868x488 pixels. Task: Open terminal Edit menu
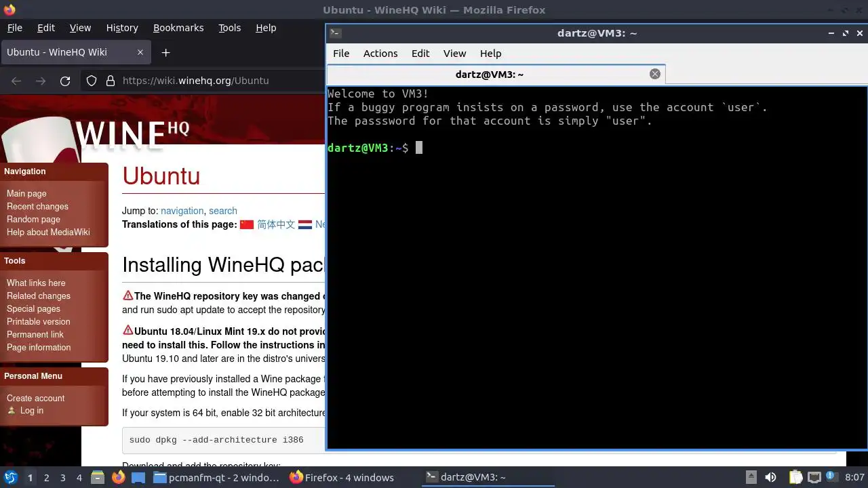[420, 54]
